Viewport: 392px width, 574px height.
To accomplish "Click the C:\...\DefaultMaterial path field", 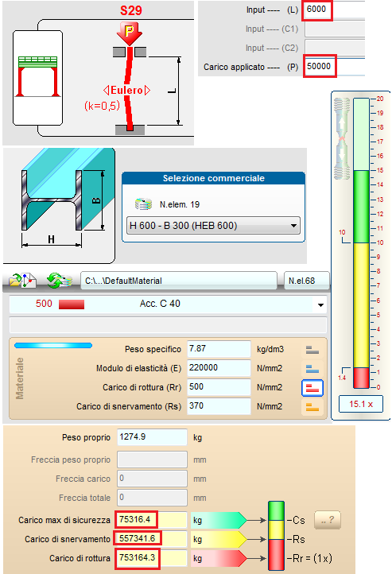I will tap(179, 281).
